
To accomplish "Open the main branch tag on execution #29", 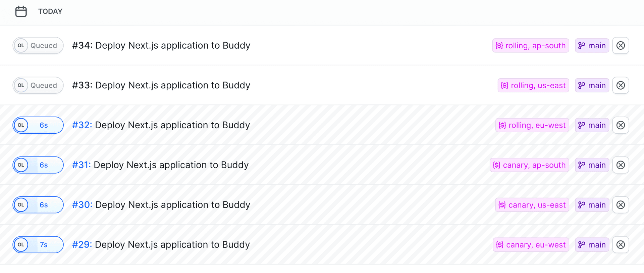I will [592, 245].
